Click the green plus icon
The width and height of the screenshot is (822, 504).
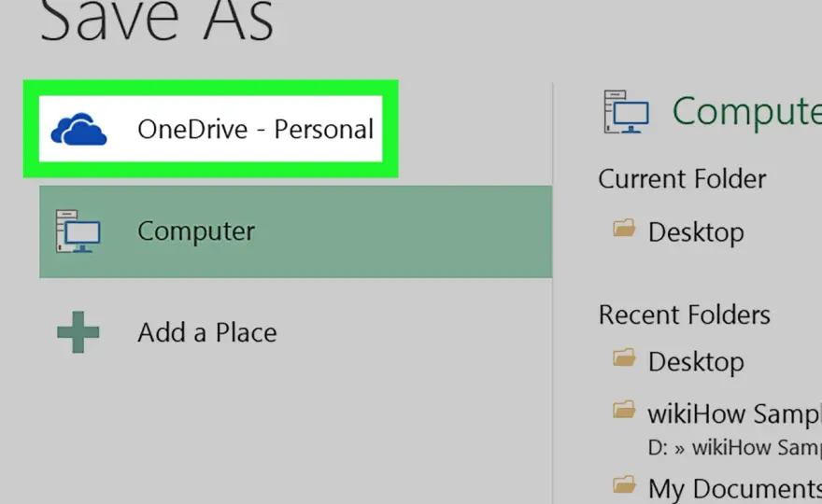[x=78, y=332]
